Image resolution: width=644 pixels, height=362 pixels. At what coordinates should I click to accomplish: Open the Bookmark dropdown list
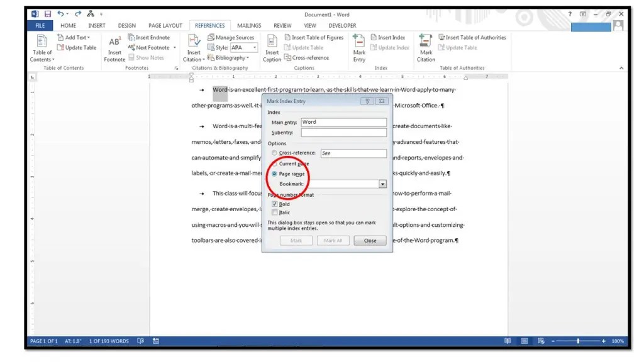(x=382, y=184)
